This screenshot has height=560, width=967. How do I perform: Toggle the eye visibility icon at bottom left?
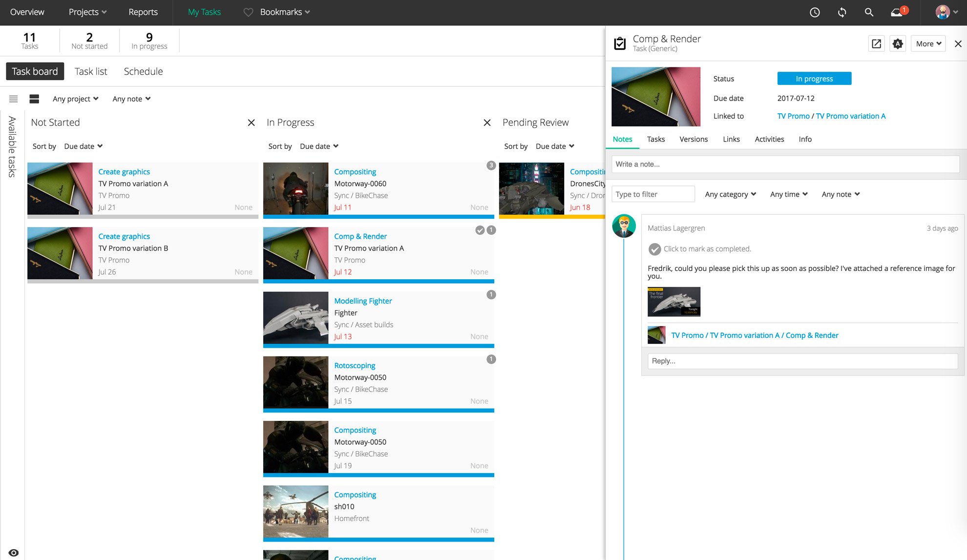[x=14, y=553]
